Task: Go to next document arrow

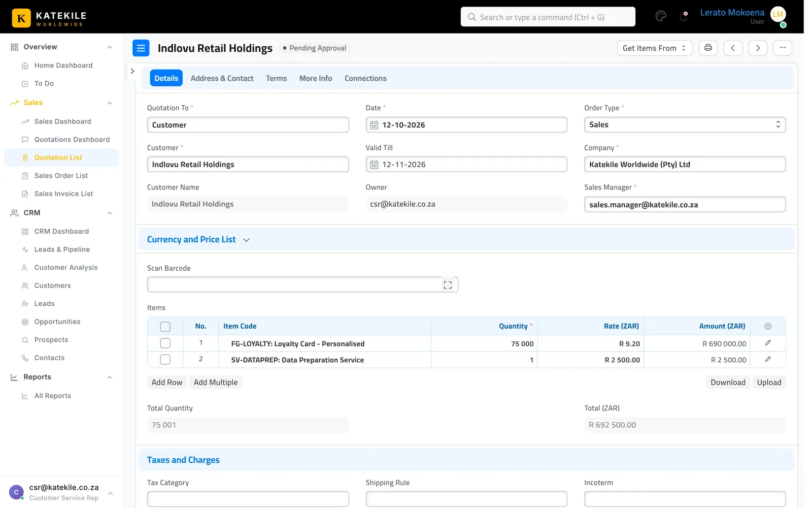Action: (758, 48)
